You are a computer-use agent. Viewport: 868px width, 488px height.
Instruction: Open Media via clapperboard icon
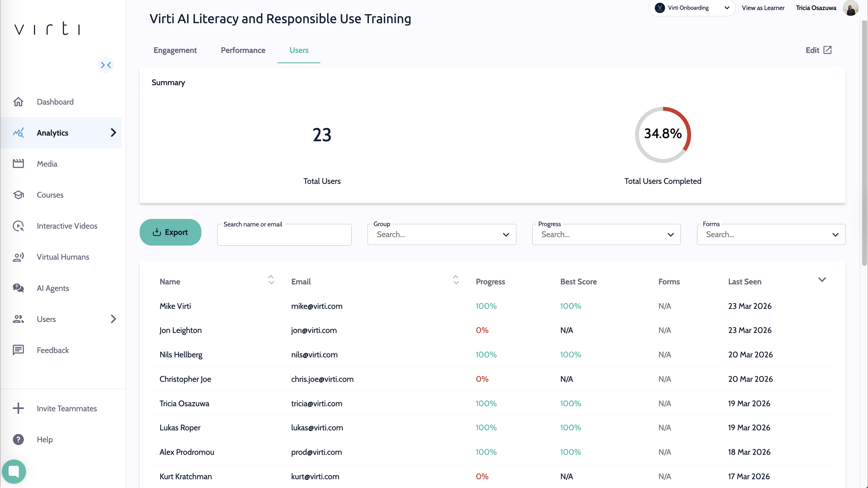click(x=18, y=164)
